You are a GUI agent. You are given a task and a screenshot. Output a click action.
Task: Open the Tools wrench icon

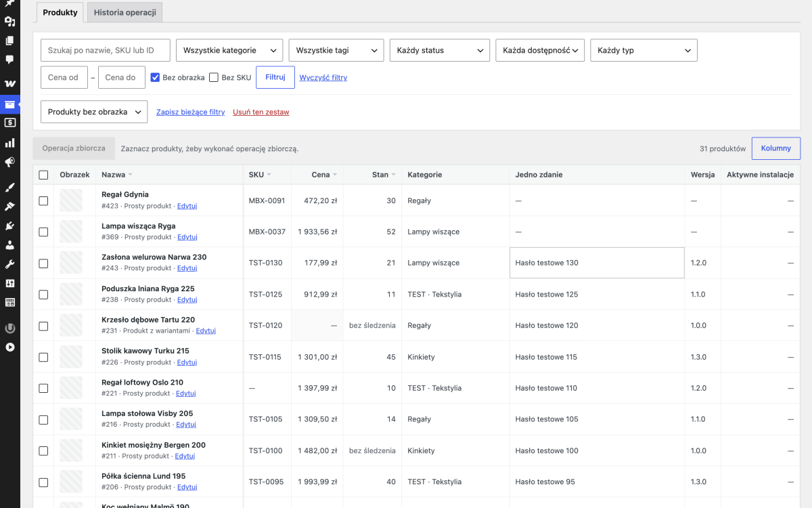(x=10, y=264)
